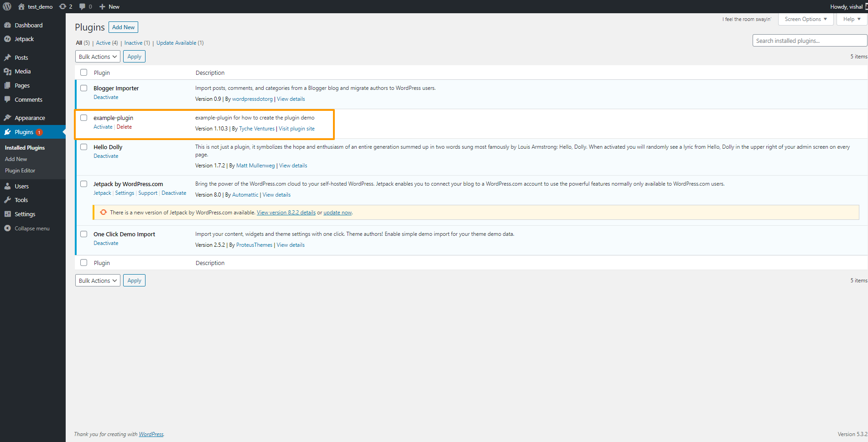The height and width of the screenshot is (442, 868).
Task: Click the home icon beside test_demo
Action: pos(21,6)
